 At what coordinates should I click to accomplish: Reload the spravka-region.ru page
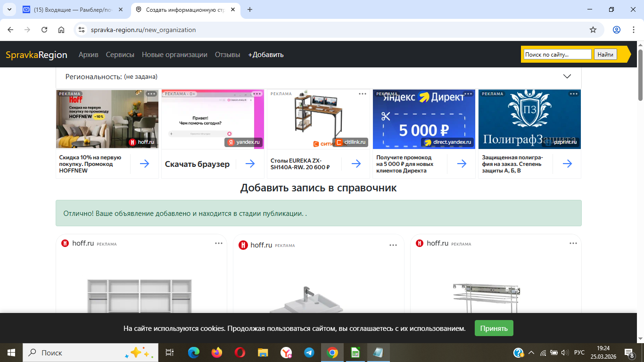click(x=44, y=30)
